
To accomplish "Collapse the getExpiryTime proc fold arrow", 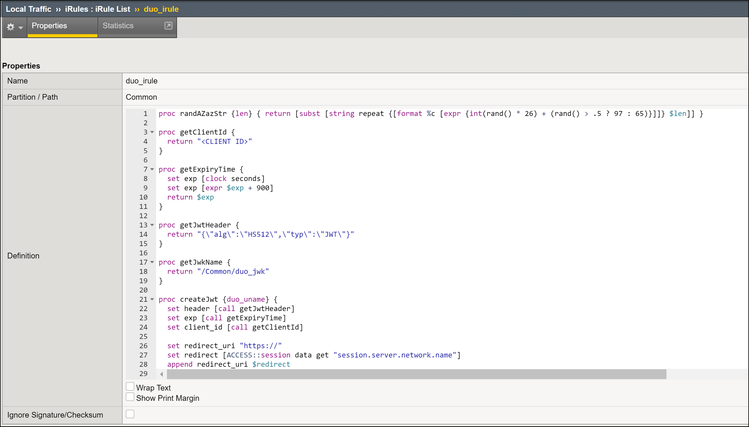I will (x=152, y=169).
